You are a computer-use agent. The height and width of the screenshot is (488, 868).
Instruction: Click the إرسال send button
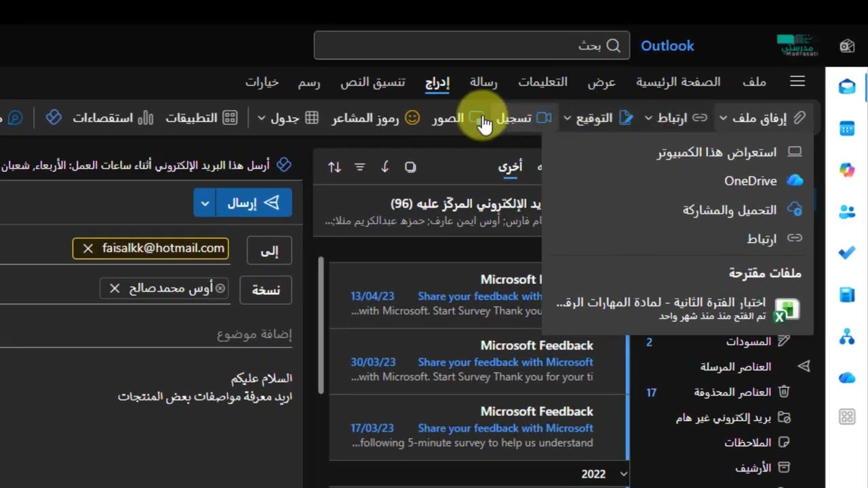[254, 203]
